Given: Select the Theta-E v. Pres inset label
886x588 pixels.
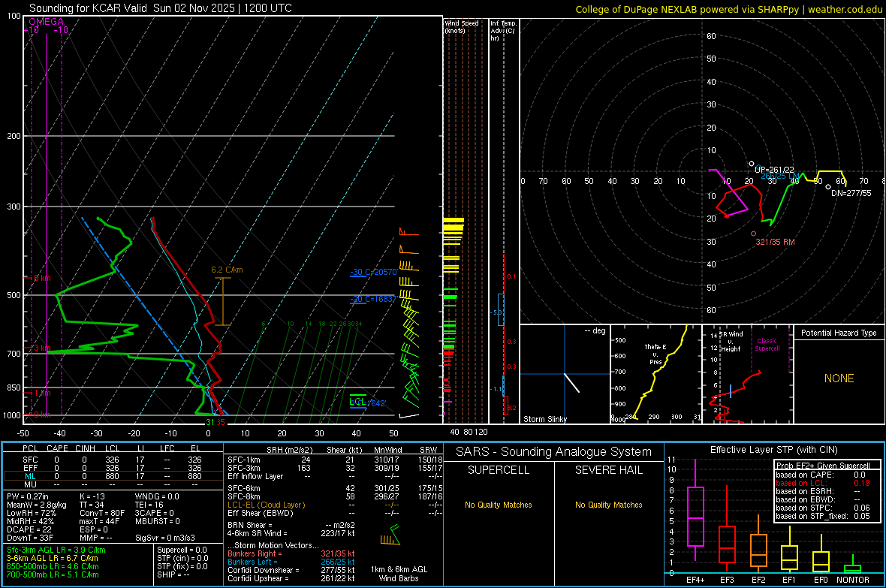Looking at the screenshot, I should tap(655, 354).
